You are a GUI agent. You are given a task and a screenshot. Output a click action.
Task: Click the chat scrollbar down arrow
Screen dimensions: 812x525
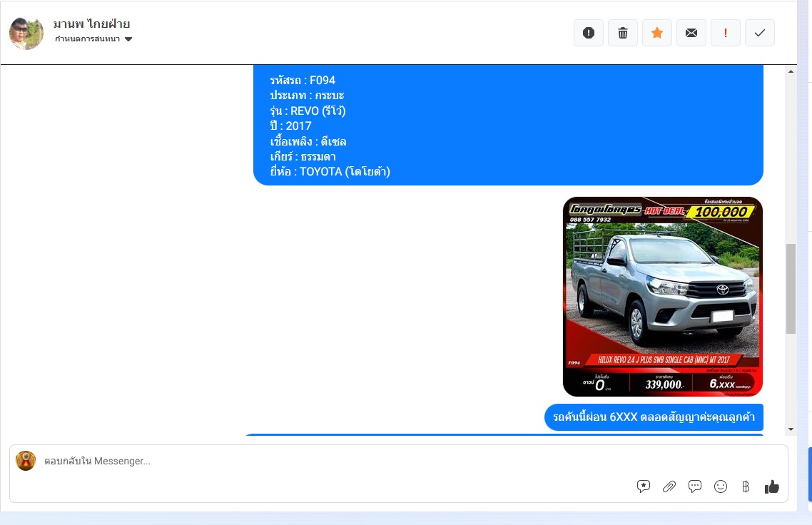click(x=791, y=429)
